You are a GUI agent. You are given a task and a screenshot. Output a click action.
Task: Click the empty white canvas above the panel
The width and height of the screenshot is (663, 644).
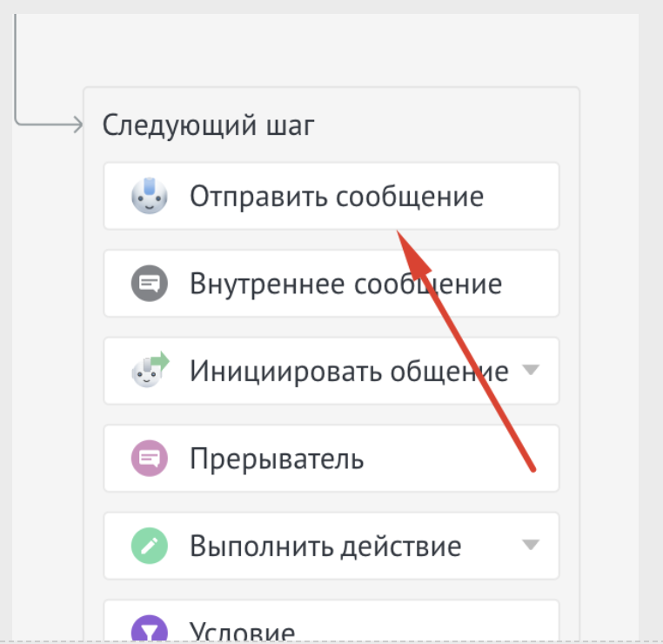coord(331,44)
